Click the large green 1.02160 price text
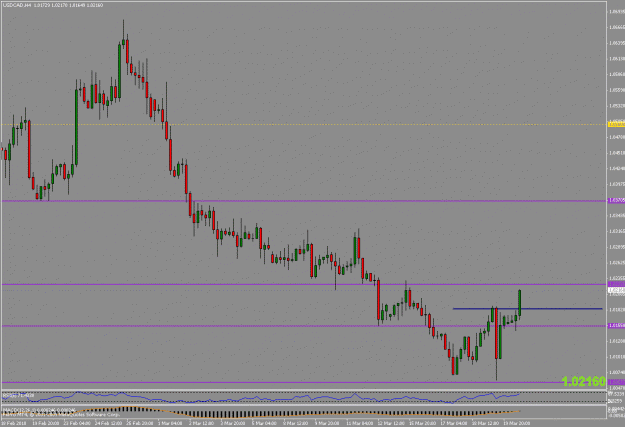 click(584, 382)
